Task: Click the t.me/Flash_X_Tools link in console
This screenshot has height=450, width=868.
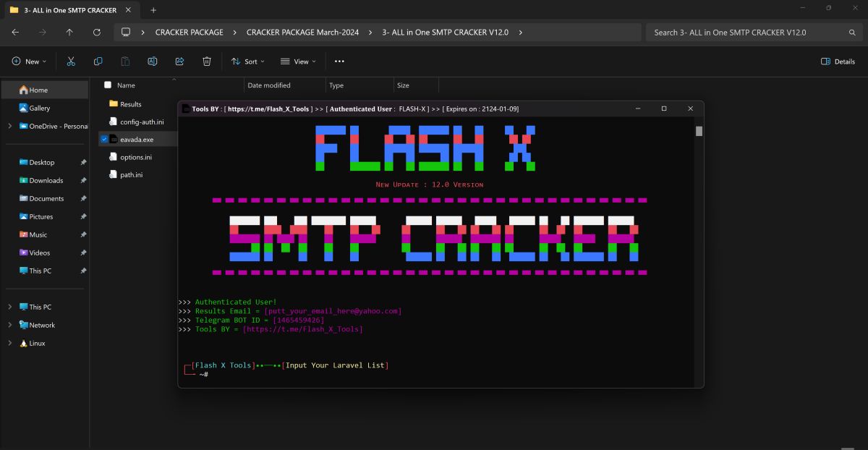Action: [302, 329]
